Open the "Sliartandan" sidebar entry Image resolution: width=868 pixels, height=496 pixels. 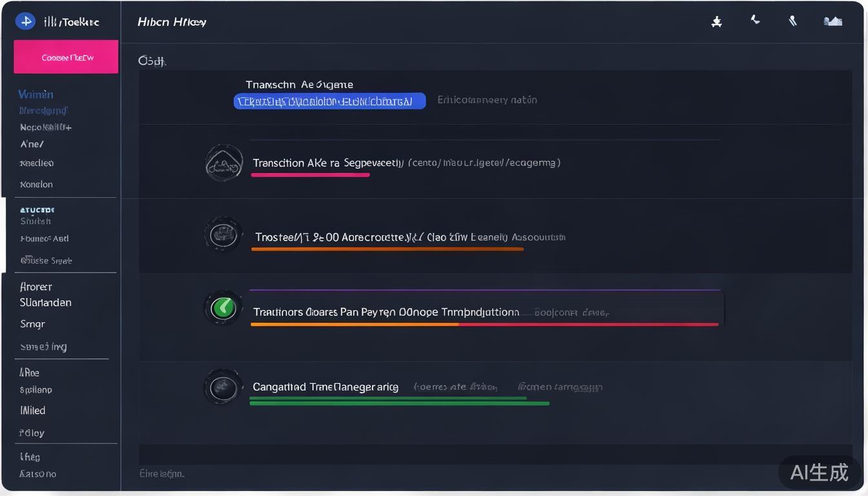coord(45,302)
